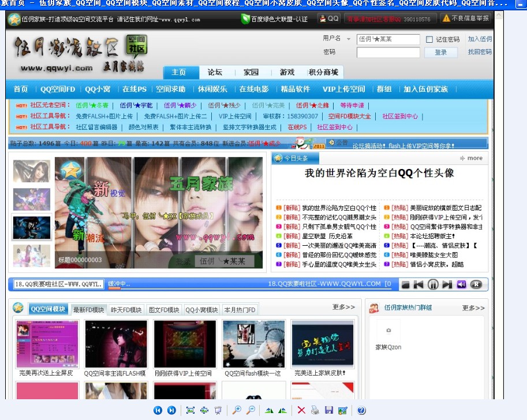Go to the next image in viewer
Image resolution: width=527 pixels, height=420 pixels.
click(171, 410)
